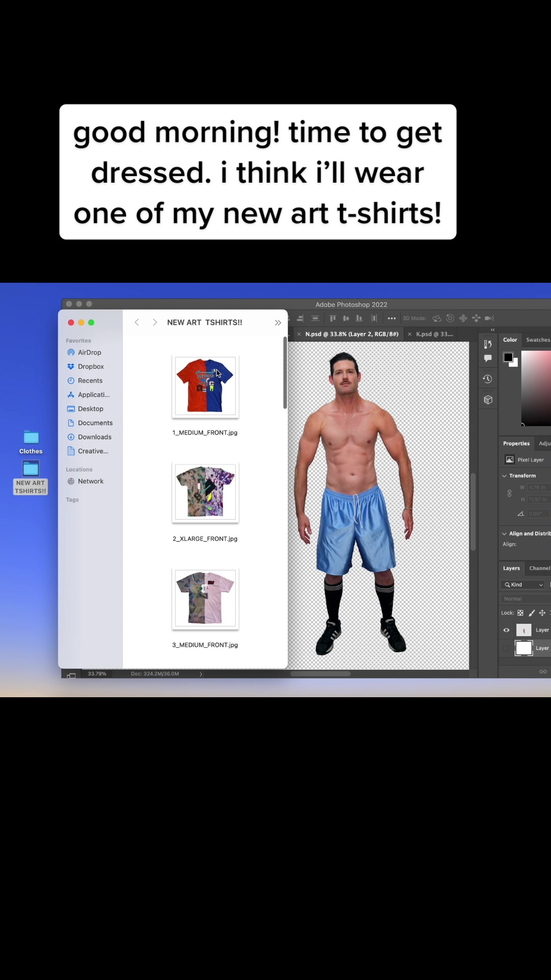Show the hidden bottom layer visibility box
This screenshot has height=980, width=551.
click(506, 648)
